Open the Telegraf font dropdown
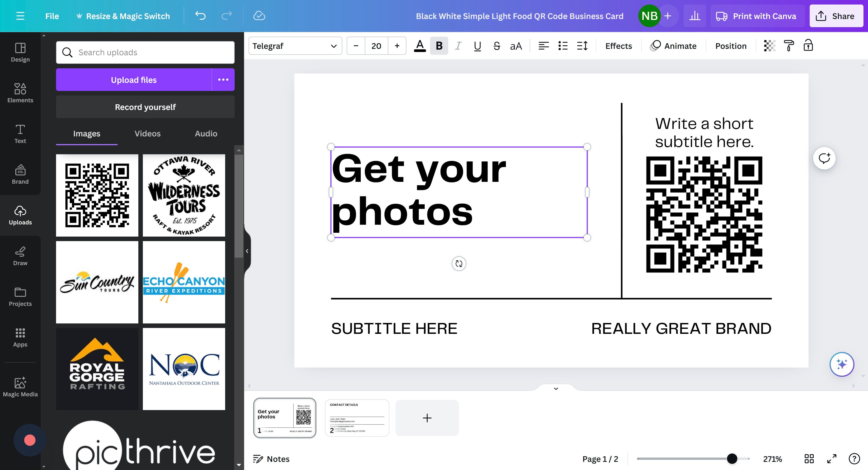Image resolution: width=868 pixels, height=470 pixels. pos(295,46)
